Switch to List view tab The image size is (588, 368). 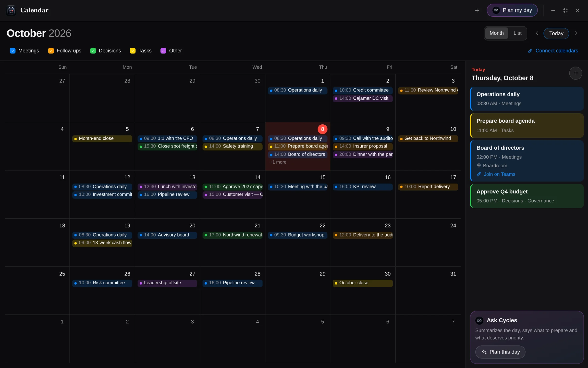(517, 33)
